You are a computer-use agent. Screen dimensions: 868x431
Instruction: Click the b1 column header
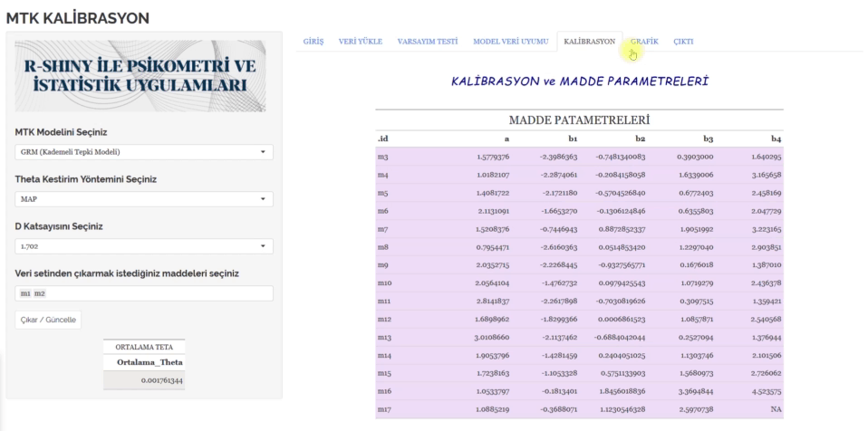coord(573,139)
